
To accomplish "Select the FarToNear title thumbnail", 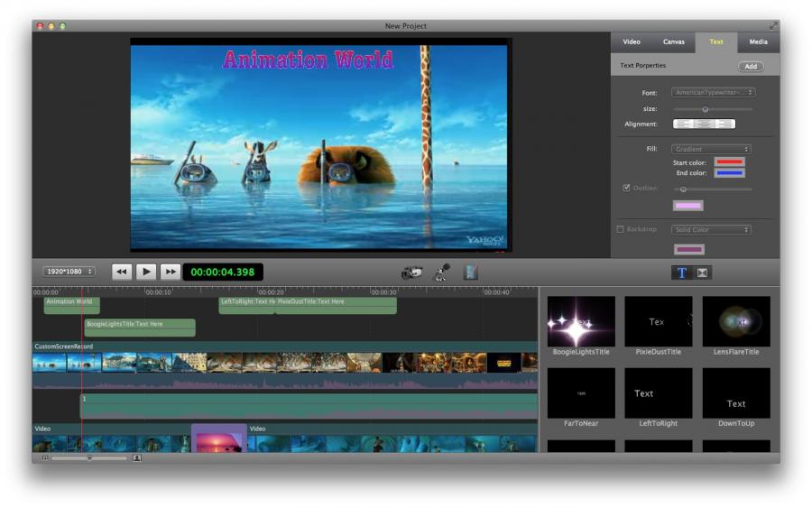I will point(581,393).
